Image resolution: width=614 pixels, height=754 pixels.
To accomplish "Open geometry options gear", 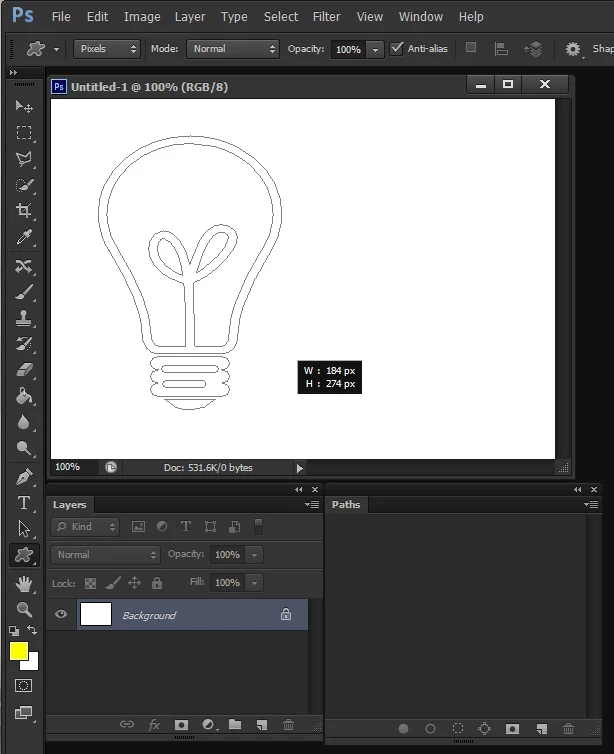I will point(573,49).
